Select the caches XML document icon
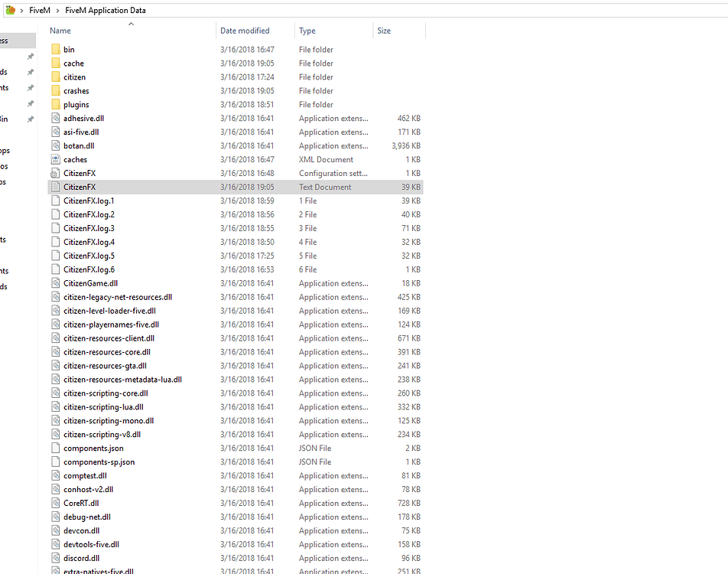Screen dimensions: 728x574 tap(55, 159)
